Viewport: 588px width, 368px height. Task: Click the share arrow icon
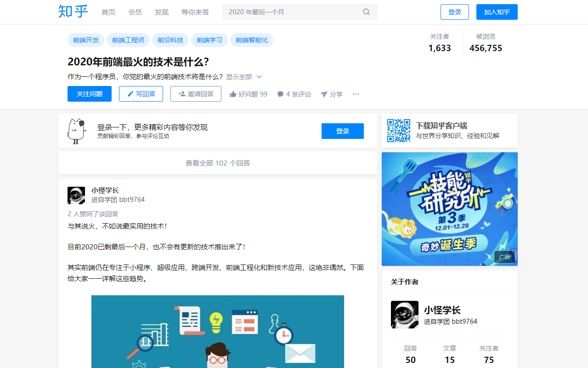pos(324,94)
